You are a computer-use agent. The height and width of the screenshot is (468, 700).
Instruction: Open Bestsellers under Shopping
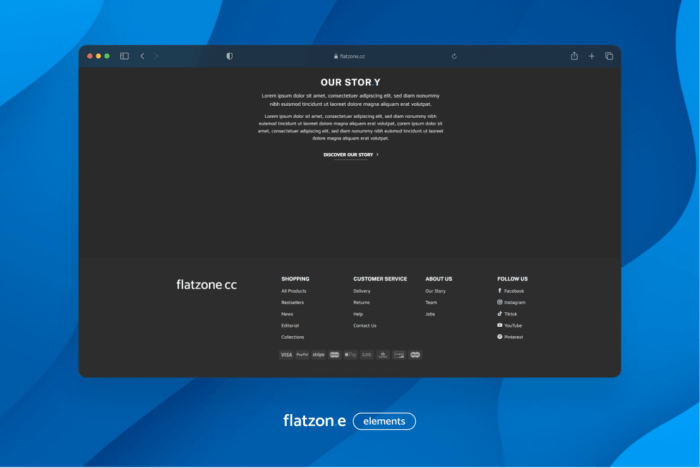pyautogui.click(x=293, y=302)
